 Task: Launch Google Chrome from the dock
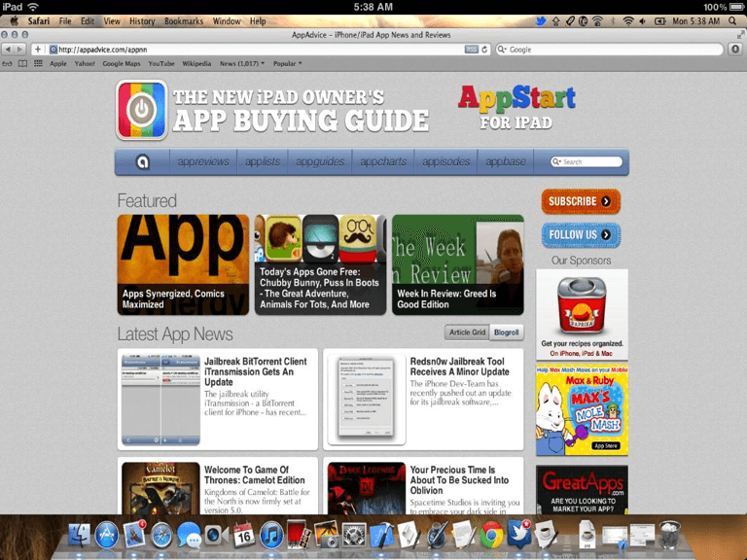(x=491, y=536)
